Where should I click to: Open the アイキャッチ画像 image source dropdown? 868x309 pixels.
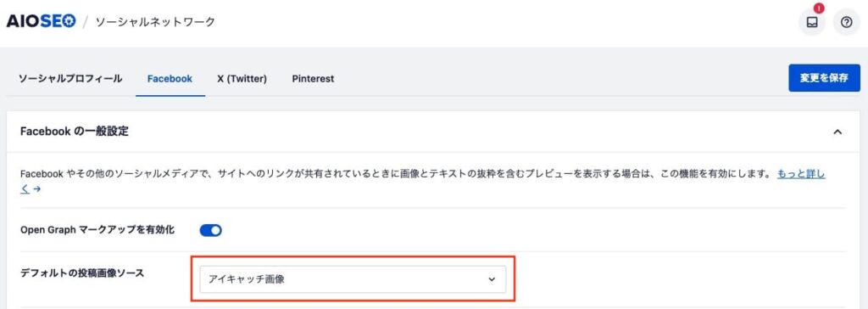[353, 279]
